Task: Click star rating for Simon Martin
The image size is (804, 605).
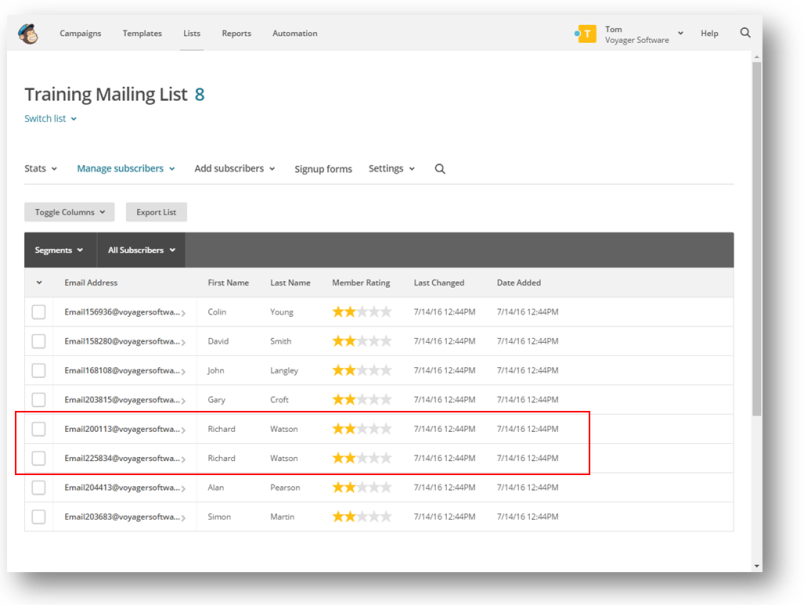Action: coord(361,517)
